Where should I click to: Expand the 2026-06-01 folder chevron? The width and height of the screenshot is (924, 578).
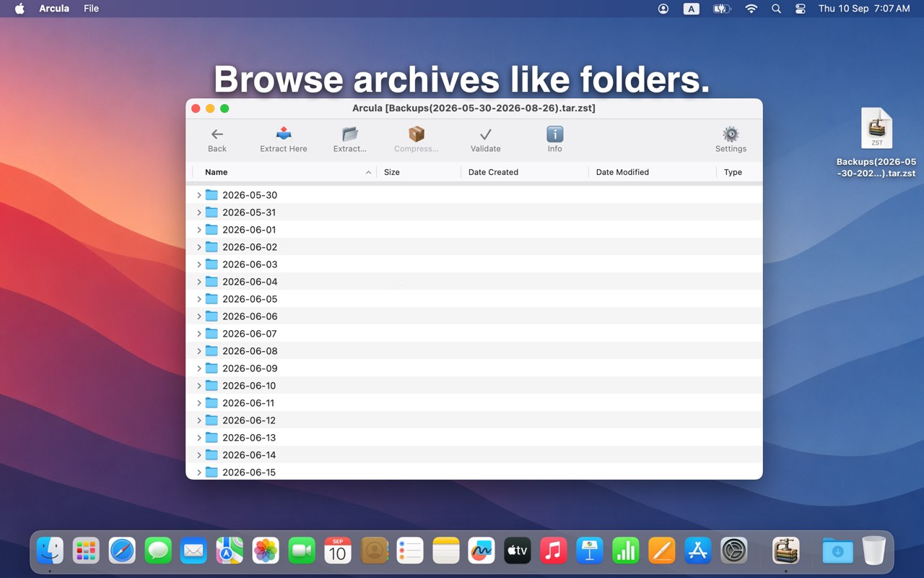coord(199,230)
